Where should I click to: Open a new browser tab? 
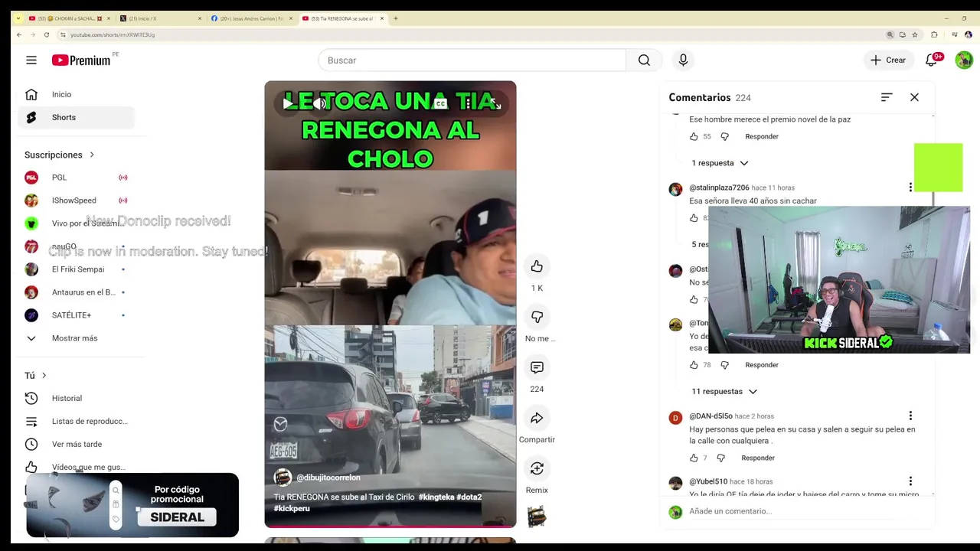pos(396,18)
